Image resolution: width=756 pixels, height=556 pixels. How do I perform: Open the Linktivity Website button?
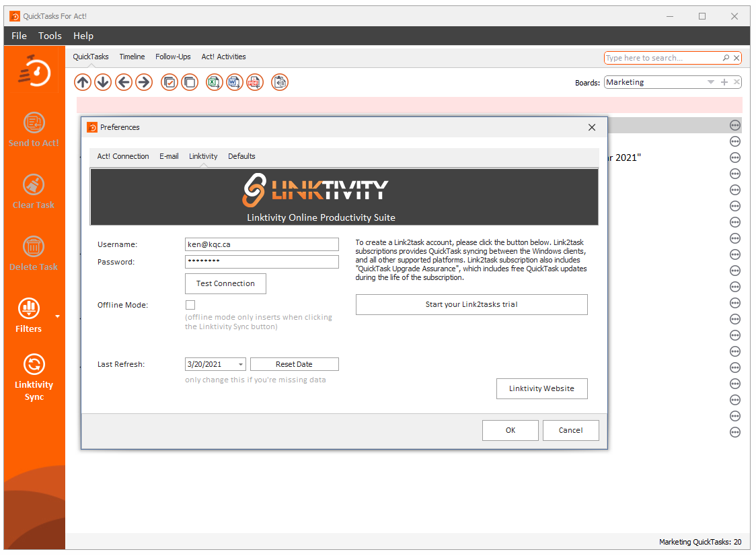coord(542,388)
